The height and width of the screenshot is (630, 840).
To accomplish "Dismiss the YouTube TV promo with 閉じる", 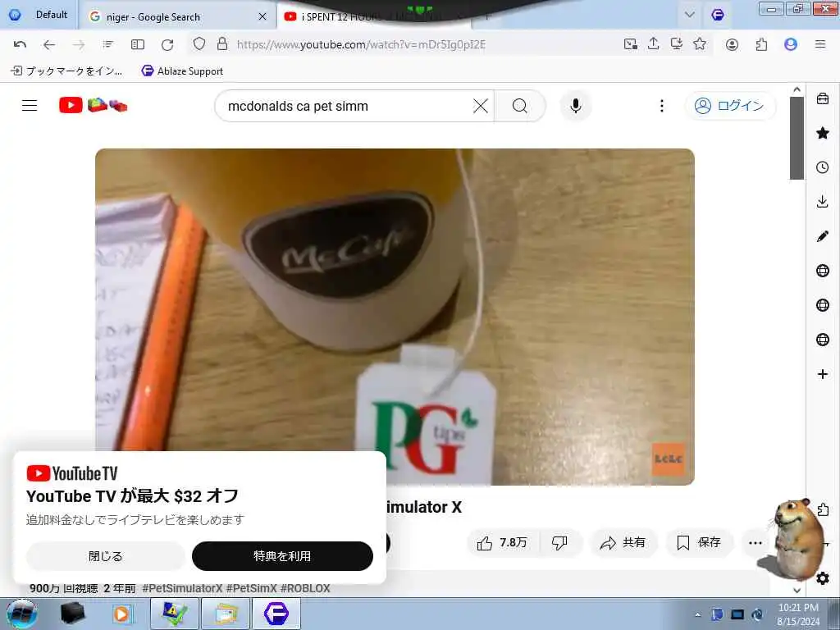I will click(x=106, y=556).
